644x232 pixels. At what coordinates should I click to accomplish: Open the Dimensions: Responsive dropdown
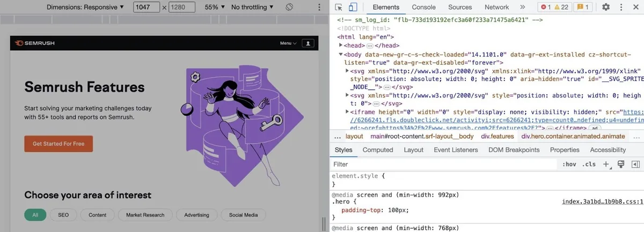[x=85, y=7]
